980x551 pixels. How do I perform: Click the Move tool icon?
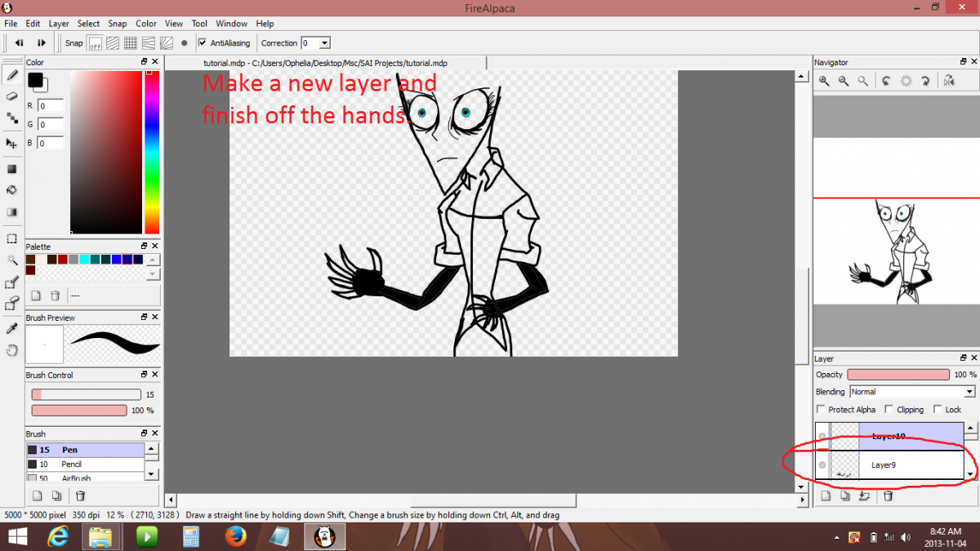(12, 143)
